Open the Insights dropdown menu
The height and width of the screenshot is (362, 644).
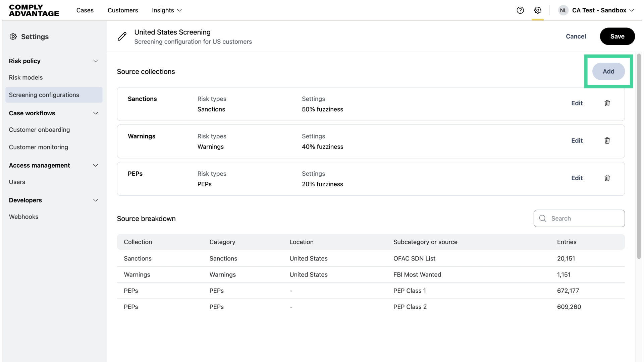[x=167, y=10]
